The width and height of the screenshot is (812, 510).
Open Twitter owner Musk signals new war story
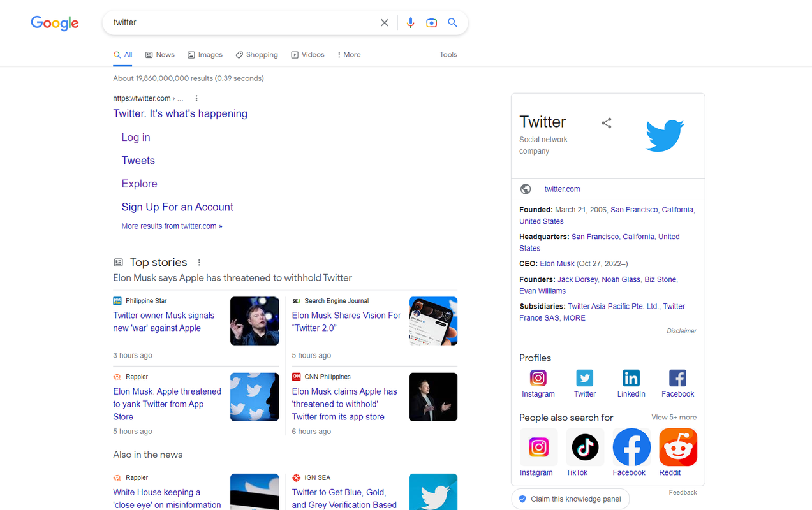[164, 322]
